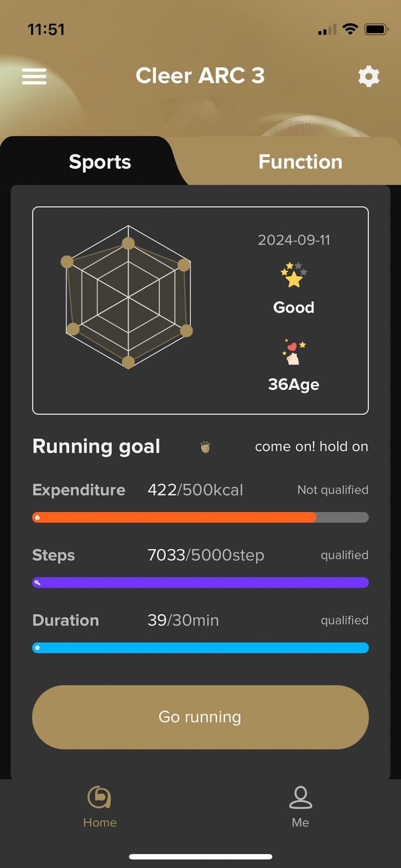Open the hamburger menu
Viewport: 401px width, 868px height.
pos(34,76)
